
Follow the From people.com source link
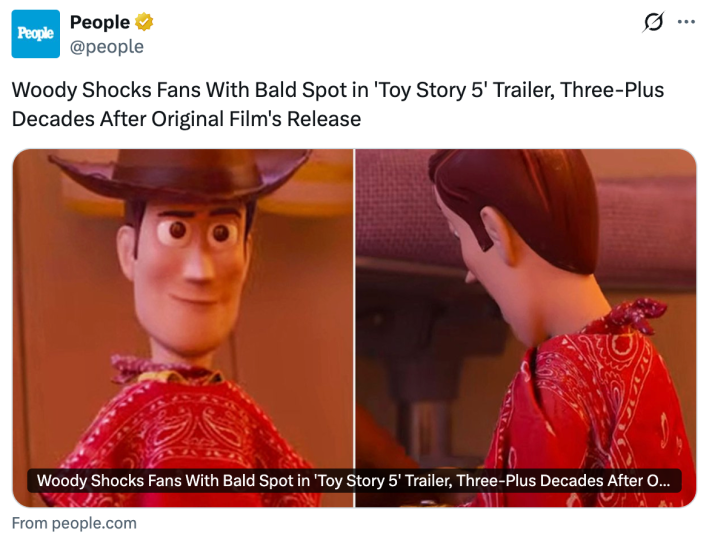74,523
